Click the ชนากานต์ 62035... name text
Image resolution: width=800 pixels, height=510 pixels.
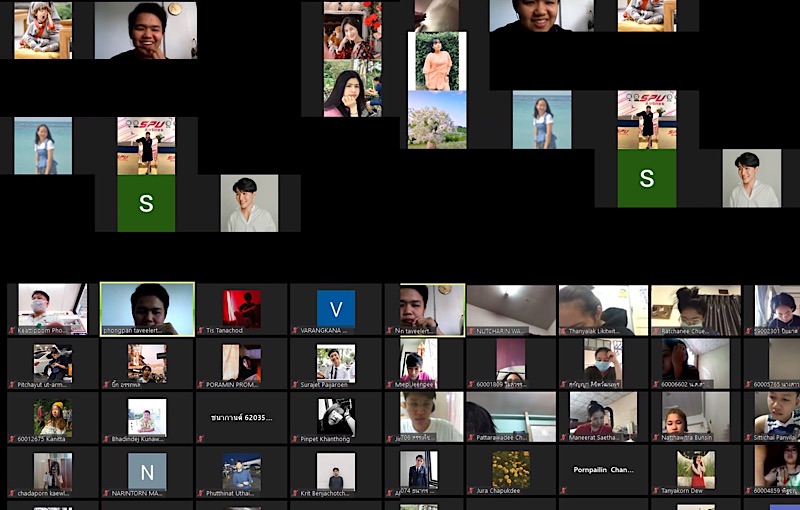point(241,418)
